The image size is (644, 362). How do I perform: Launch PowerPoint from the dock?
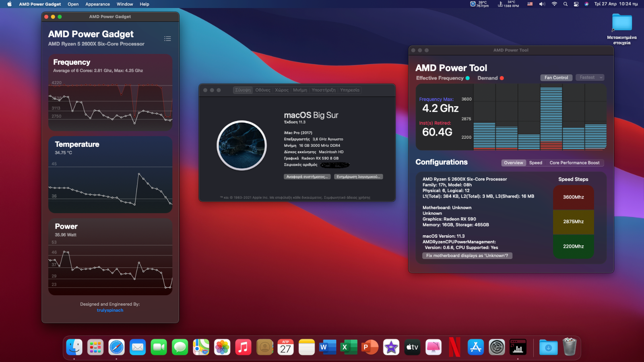point(370,347)
